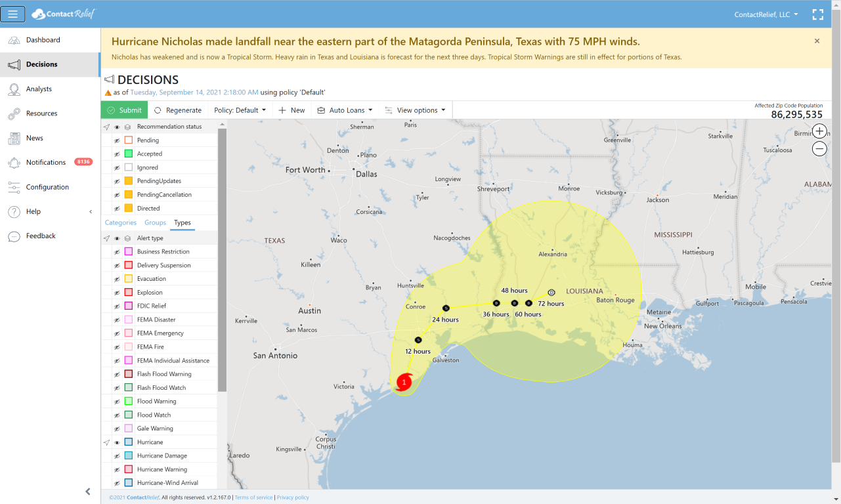Zoom out on the map
The height and width of the screenshot is (504, 841).
[x=819, y=148]
